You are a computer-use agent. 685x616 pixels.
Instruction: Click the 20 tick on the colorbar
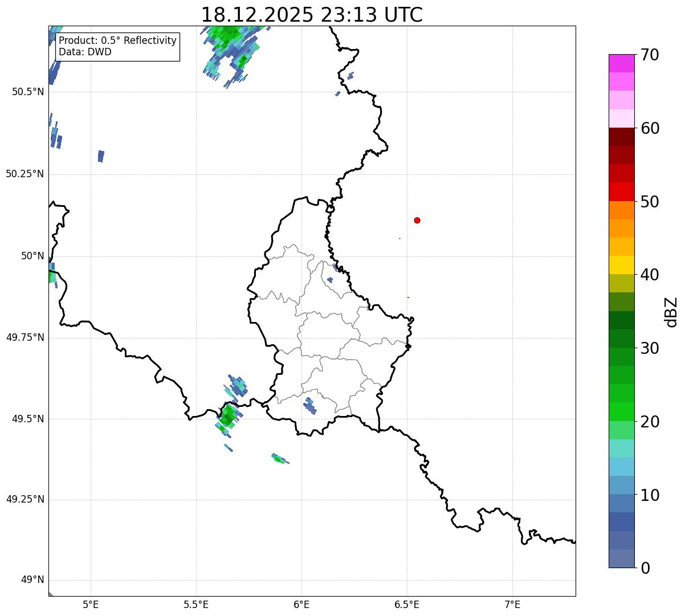pos(650,422)
